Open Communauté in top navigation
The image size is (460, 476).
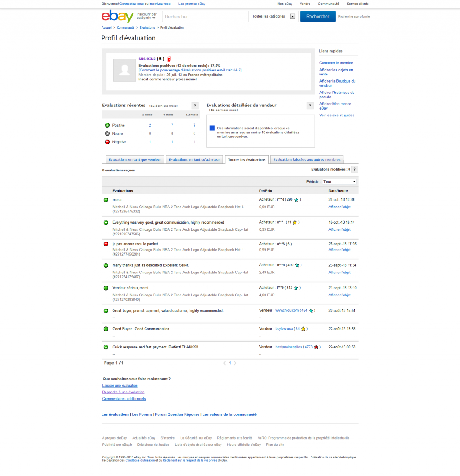click(328, 4)
